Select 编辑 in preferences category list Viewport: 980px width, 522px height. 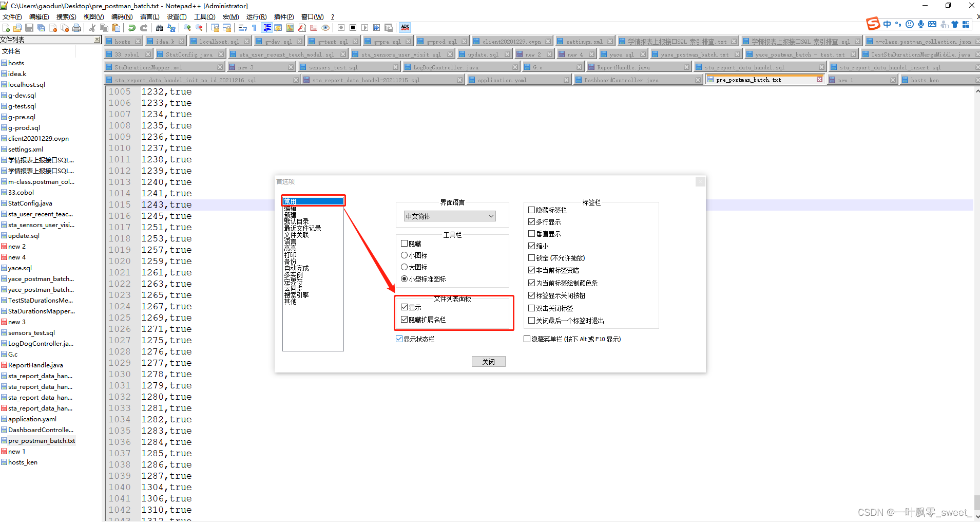click(290, 208)
